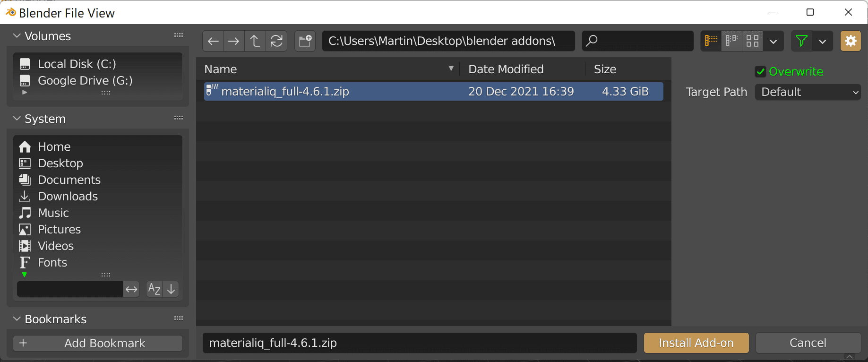Click the Bookmarks panel drag grip
This screenshot has height=362, width=868.
tap(179, 319)
